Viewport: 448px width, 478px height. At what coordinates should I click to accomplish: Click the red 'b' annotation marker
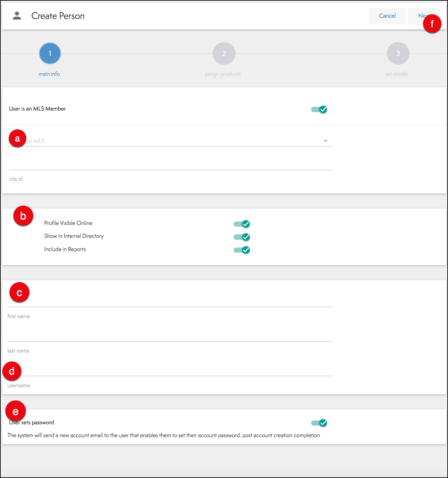(x=23, y=216)
